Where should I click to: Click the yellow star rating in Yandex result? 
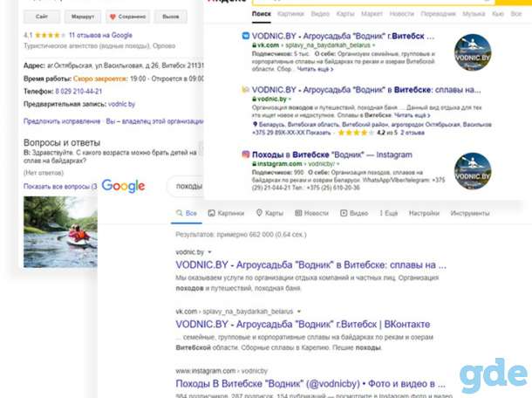pyautogui.click(x=356, y=133)
